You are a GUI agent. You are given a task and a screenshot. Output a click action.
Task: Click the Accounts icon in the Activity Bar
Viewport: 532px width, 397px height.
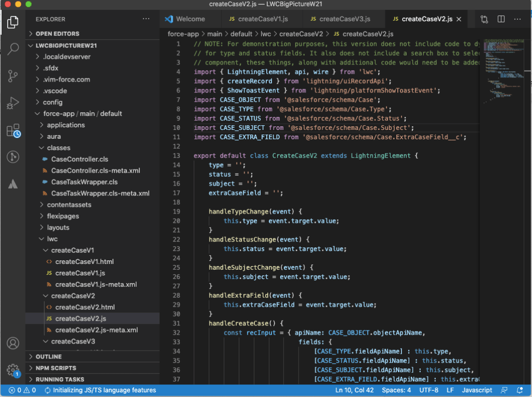click(x=12, y=343)
